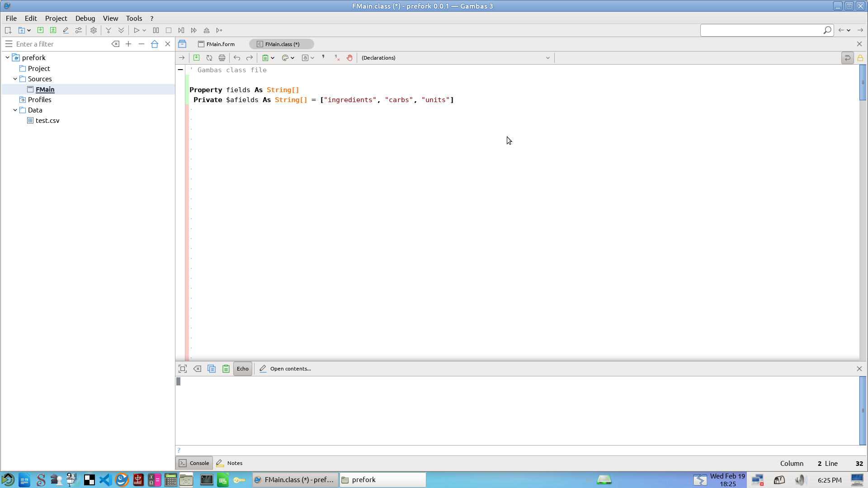Toggle the editor read-only lock icon
This screenshot has width=868, height=488.
pyautogui.click(x=860, y=58)
